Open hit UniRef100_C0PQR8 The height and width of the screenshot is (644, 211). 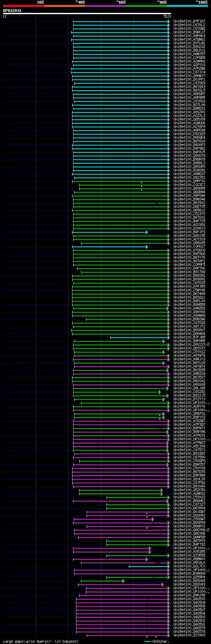189,57
